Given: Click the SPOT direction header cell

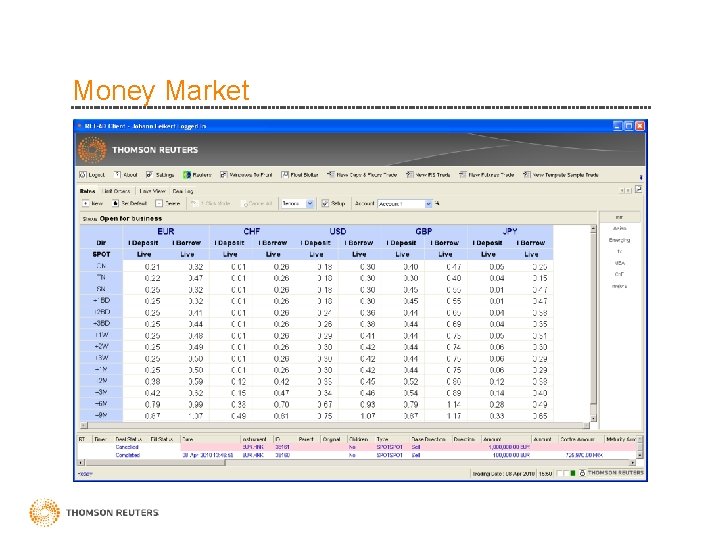Looking at the screenshot, I should (101, 254).
